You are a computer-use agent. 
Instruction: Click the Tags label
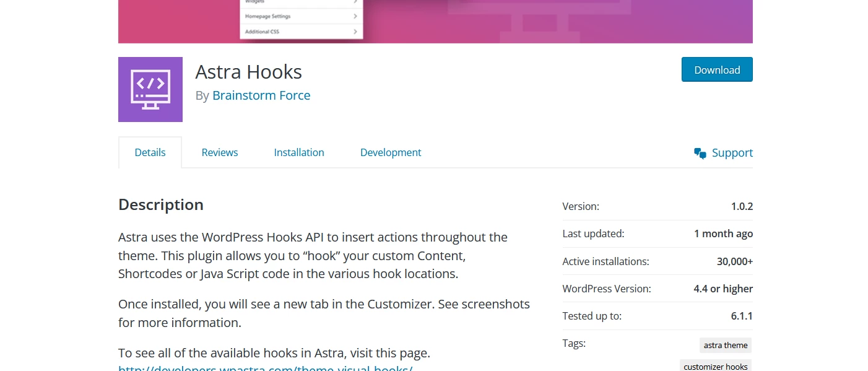coord(574,343)
